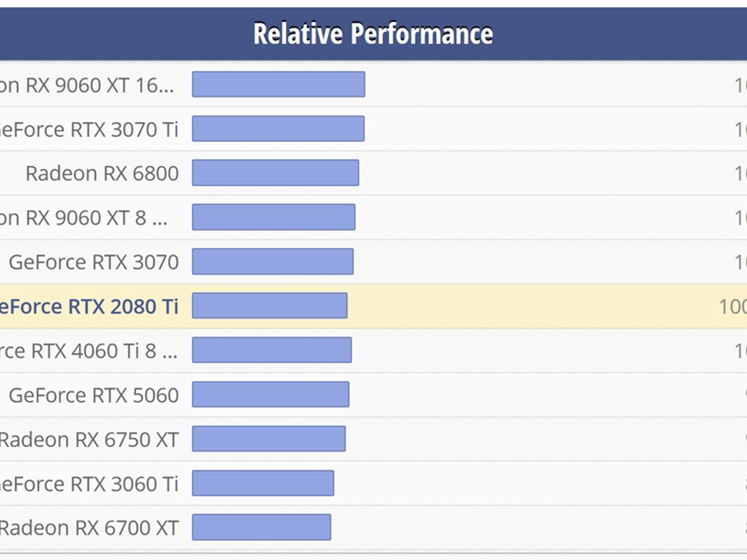
Task: Click the RTX 5060 performance bar
Action: pos(271,394)
